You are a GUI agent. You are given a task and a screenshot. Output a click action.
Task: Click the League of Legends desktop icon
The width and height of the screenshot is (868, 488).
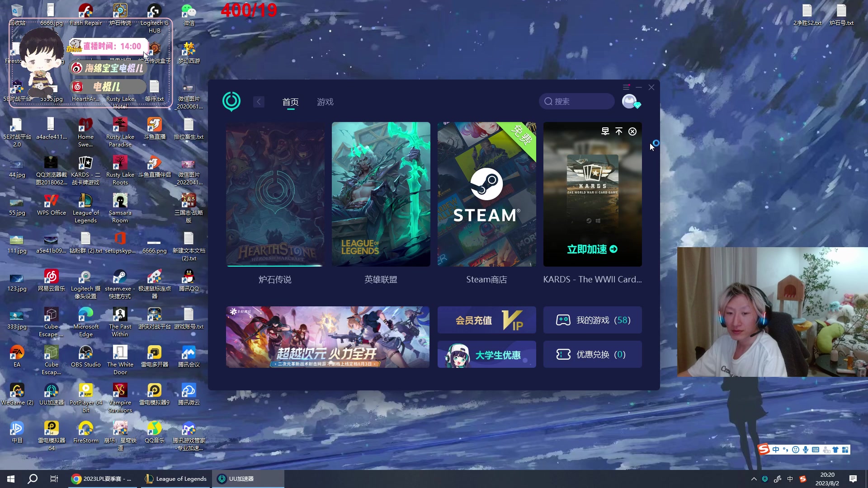click(85, 208)
